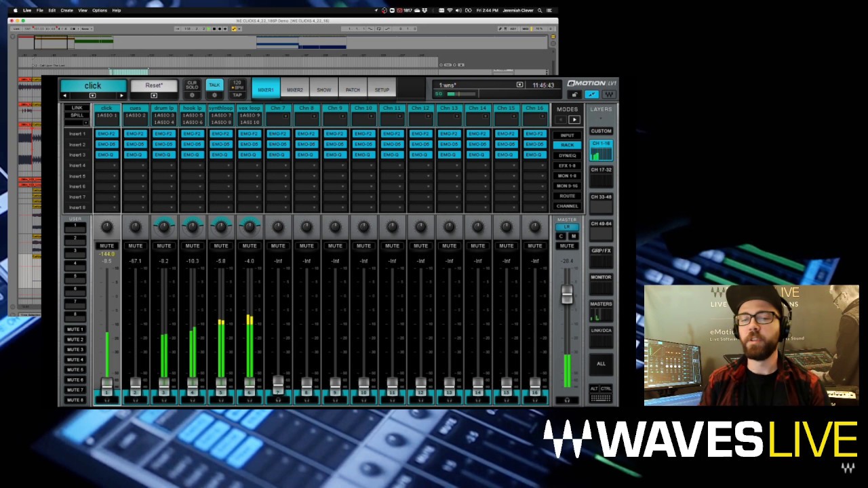Cue channel 3 with its headphone icon
The width and height of the screenshot is (868, 488).
click(163, 401)
